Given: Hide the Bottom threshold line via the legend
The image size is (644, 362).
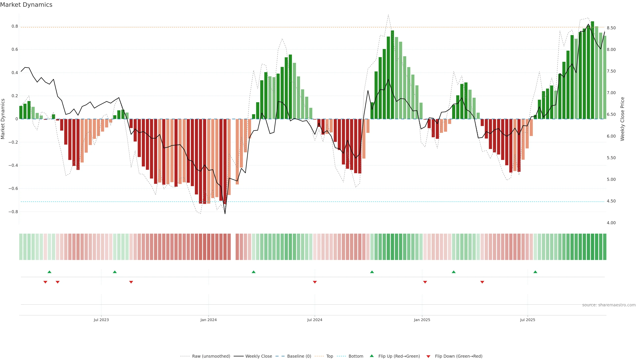Looking at the screenshot, I should (356, 356).
